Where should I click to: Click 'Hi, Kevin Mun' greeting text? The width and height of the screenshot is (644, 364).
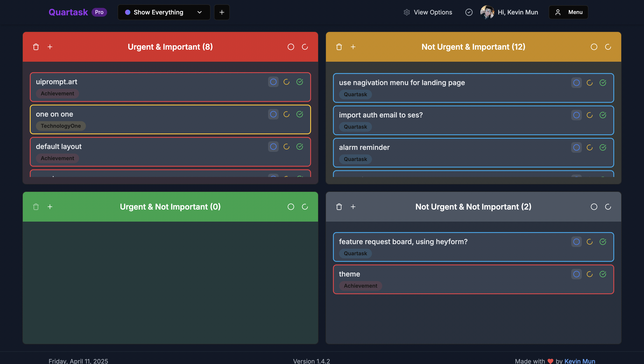coord(517,12)
